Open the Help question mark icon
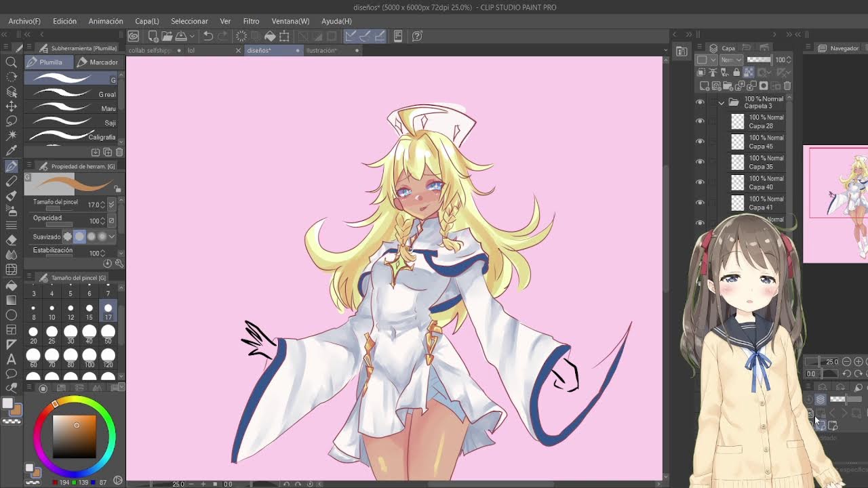Screen dimensions: 868x488 (417, 36)
